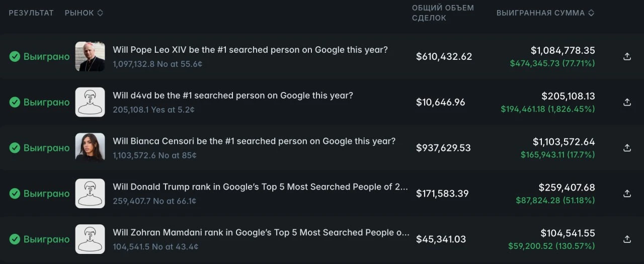The width and height of the screenshot is (644, 264).
Task: Open d4vd #1 searched person market
Action: coord(233,96)
